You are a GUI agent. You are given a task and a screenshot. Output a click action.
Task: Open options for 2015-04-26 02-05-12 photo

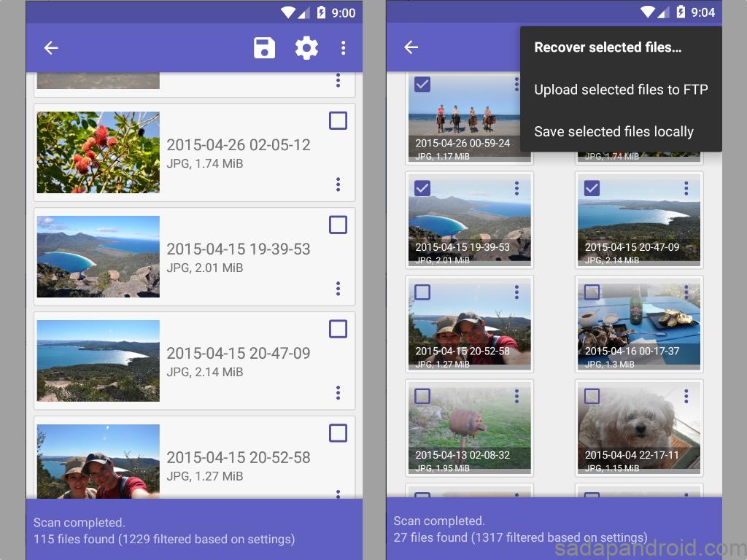338,184
